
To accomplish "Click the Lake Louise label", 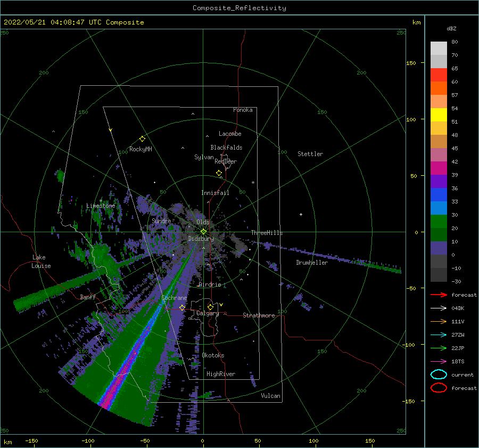I will [41, 262].
